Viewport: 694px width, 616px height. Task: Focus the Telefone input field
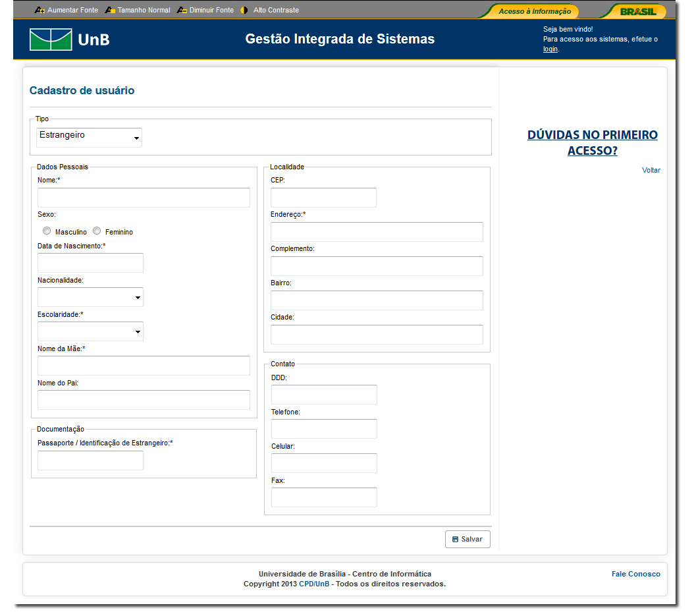click(x=324, y=429)
